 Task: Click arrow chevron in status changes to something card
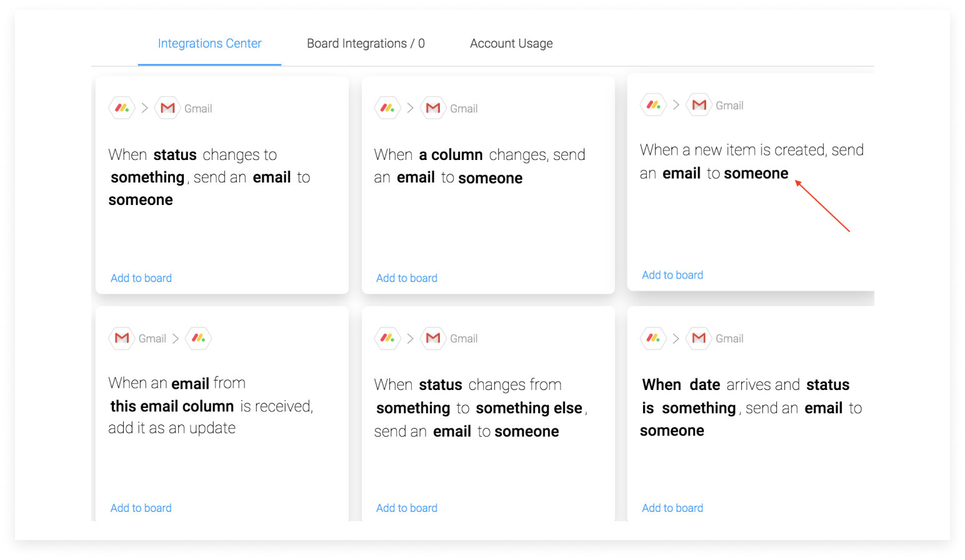145,108
